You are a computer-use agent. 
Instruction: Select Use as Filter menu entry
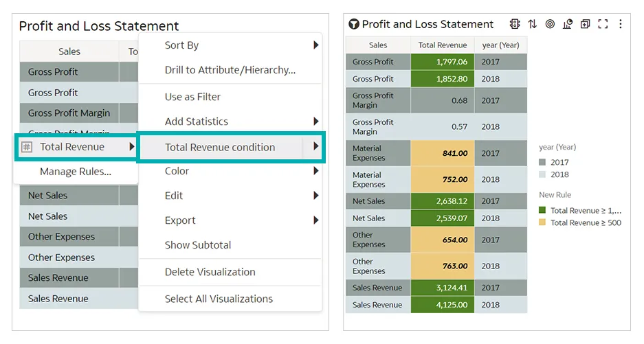click(192, 97)
